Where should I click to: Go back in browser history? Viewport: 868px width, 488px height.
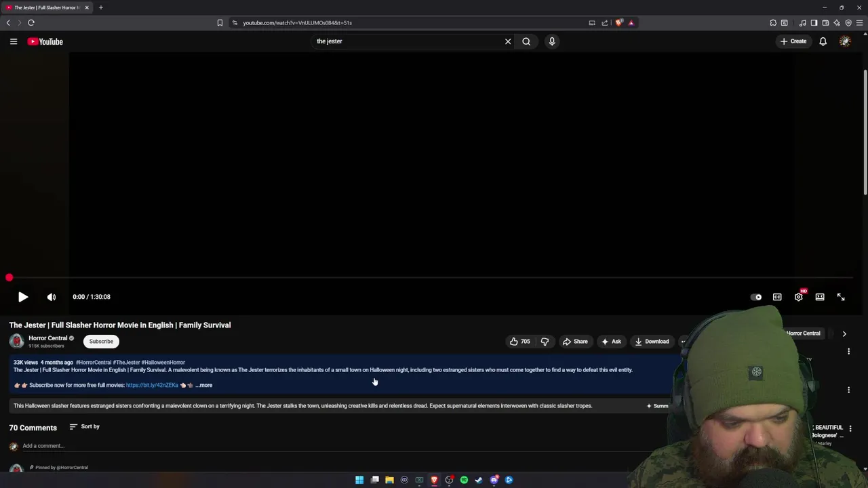coord(8,22)
